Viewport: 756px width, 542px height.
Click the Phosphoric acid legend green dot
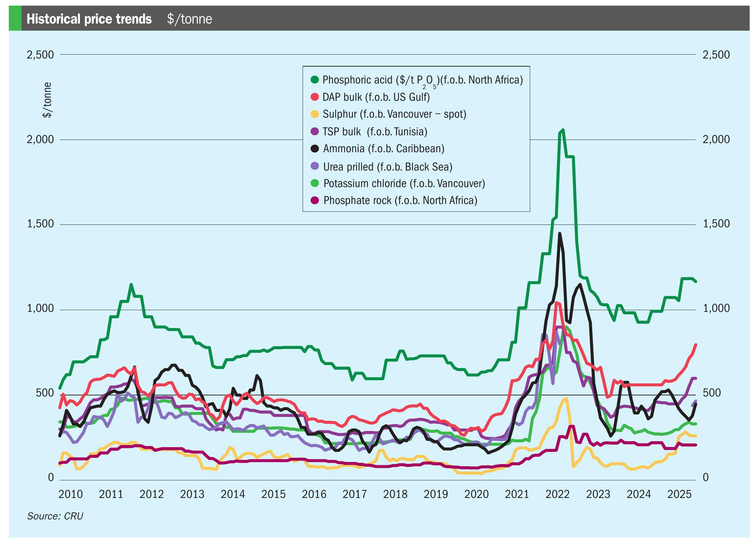(x=315, y=80)
